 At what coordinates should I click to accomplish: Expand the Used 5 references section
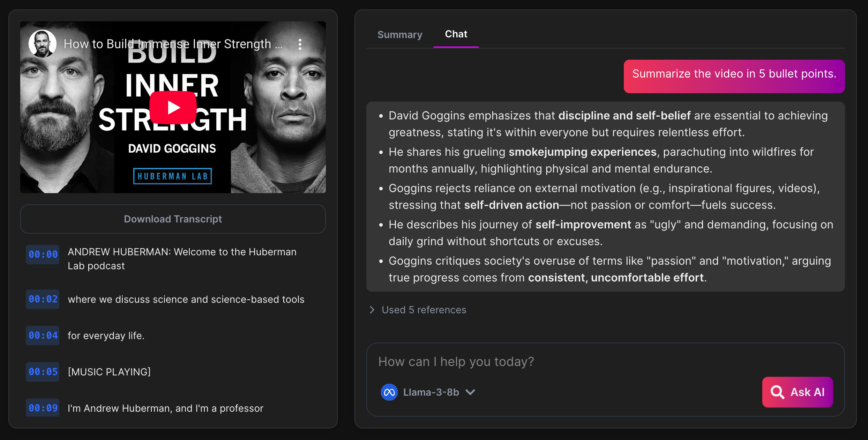pyautogui.click(x=418, y=310)
